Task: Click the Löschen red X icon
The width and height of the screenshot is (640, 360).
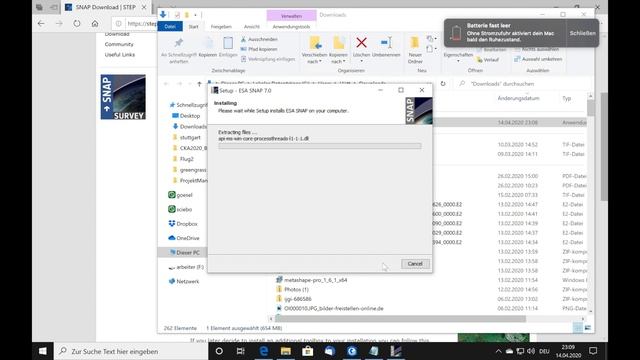Action: [x=361, y=43]
